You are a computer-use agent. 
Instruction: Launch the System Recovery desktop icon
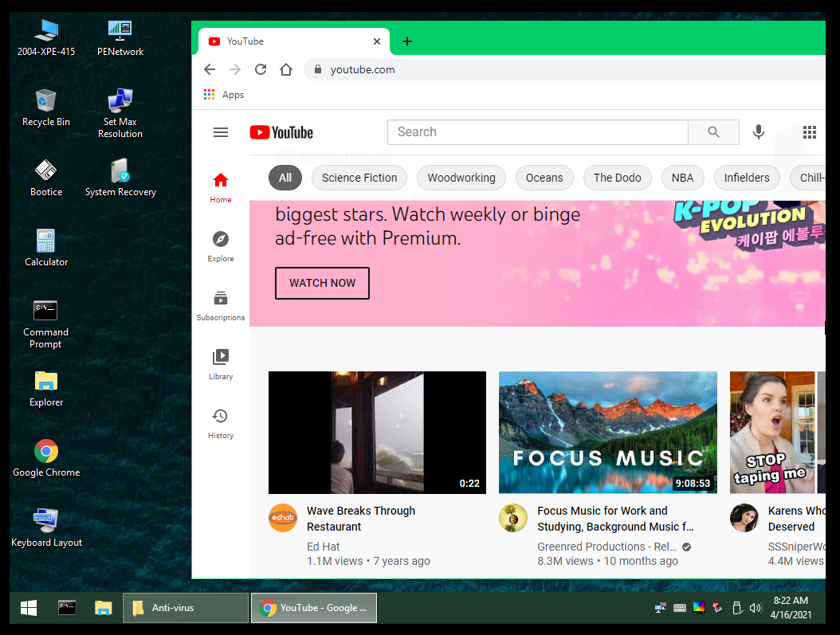coord(120,177)
